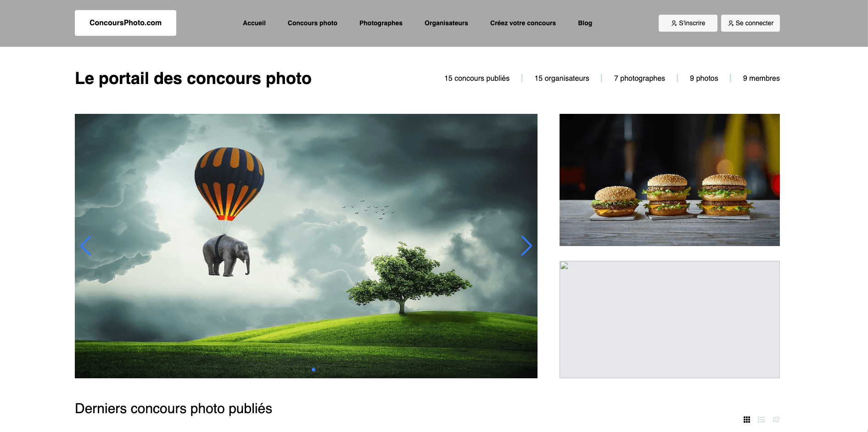Click the person icon on S'inscrire button

pyautogui.click(x=674, y=23)
